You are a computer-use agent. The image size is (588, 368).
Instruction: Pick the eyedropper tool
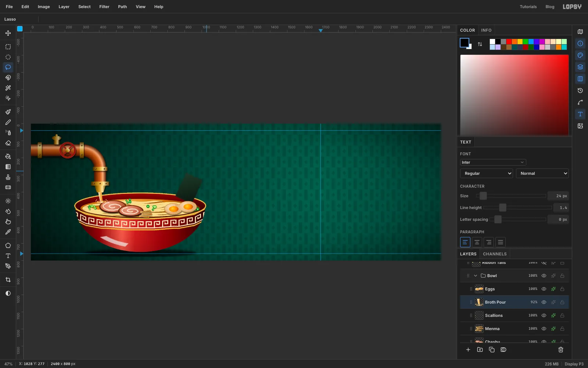click(x=8, y=232)
